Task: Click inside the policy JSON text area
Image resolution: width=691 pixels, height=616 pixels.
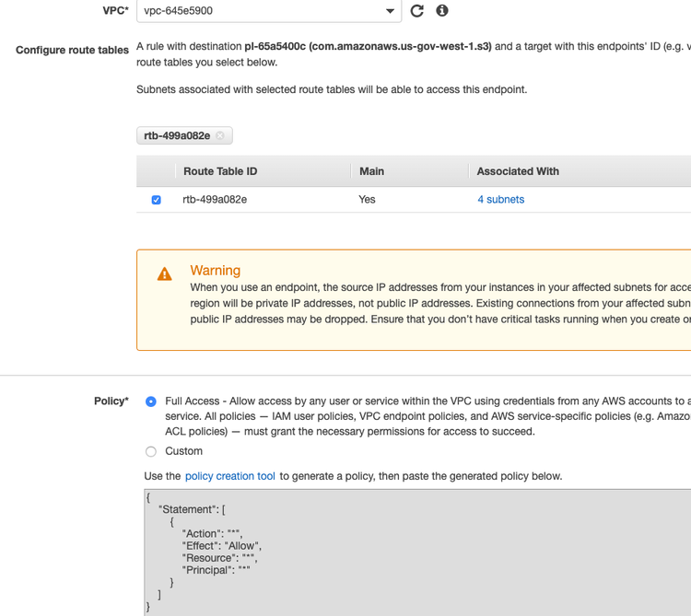Action: (x=415, y=552)
